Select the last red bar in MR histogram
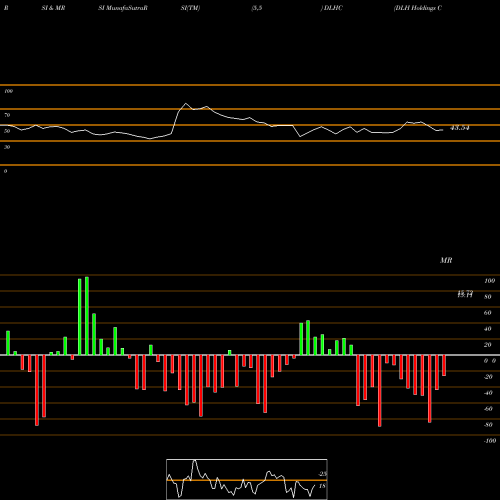Image resolution: width=500 pixels, height=500 pixels. [x=444, y=365]
